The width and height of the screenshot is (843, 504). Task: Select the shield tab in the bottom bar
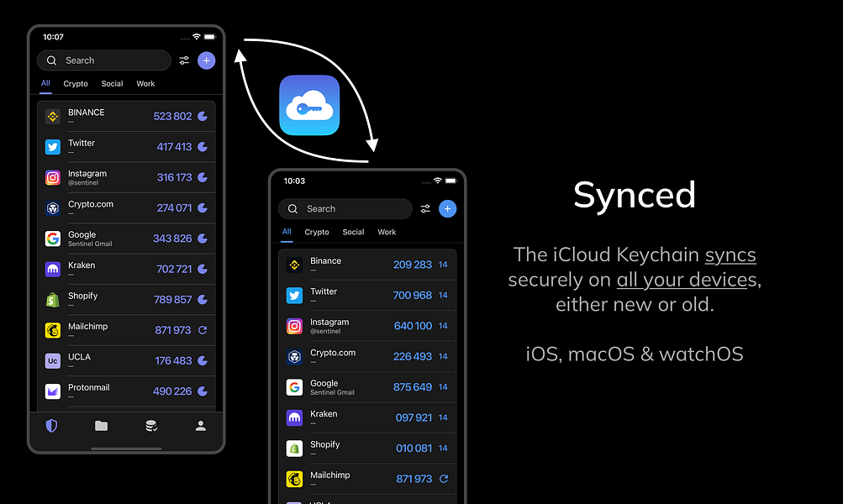(51, 426)
